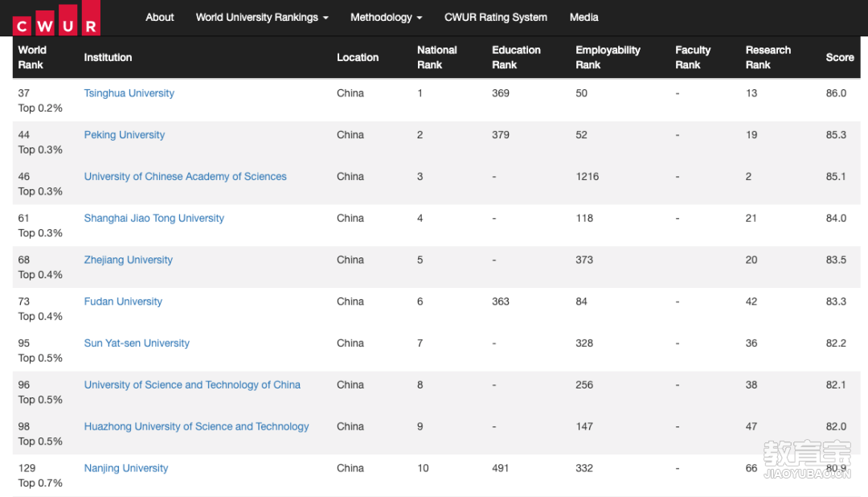This screenshot has height=497, width=868.
Task: Click the Employability Rank column header
Action: (x=608, y=57)
